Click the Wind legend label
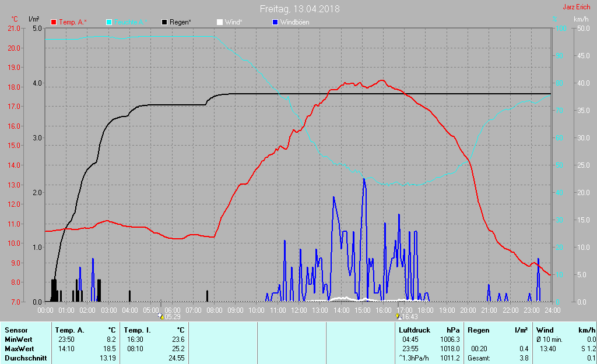597x364 pixels. coord(234,22)
